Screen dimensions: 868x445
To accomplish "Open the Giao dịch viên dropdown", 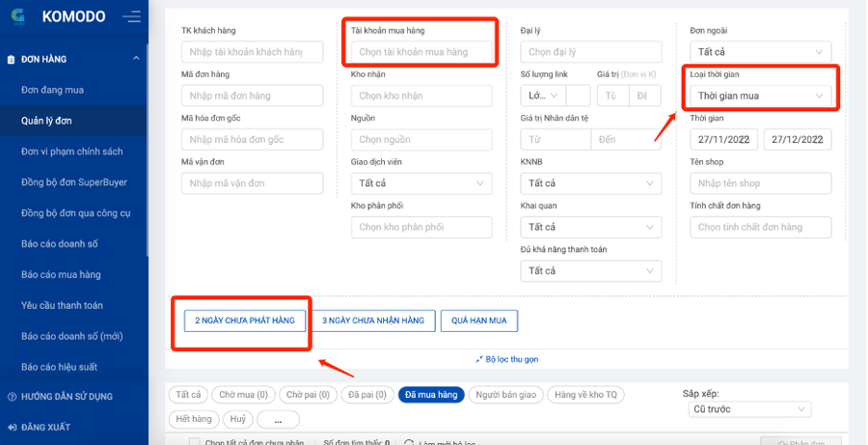I will point(421,182).
